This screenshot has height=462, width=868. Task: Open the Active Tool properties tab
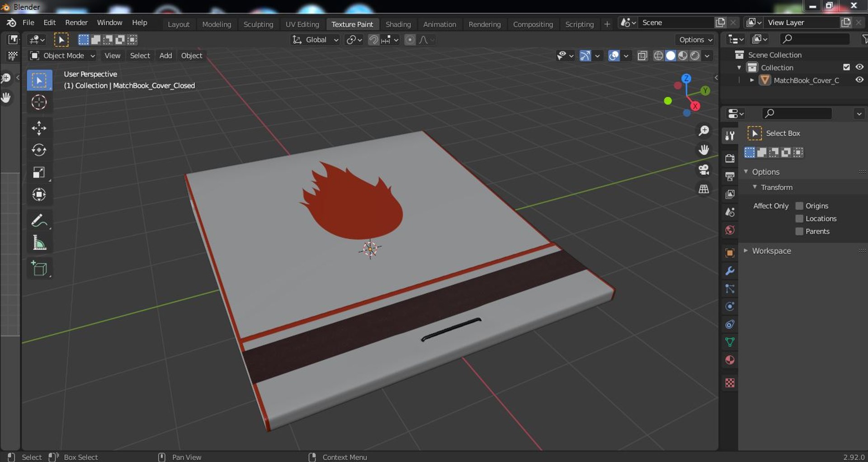(730, 135)
